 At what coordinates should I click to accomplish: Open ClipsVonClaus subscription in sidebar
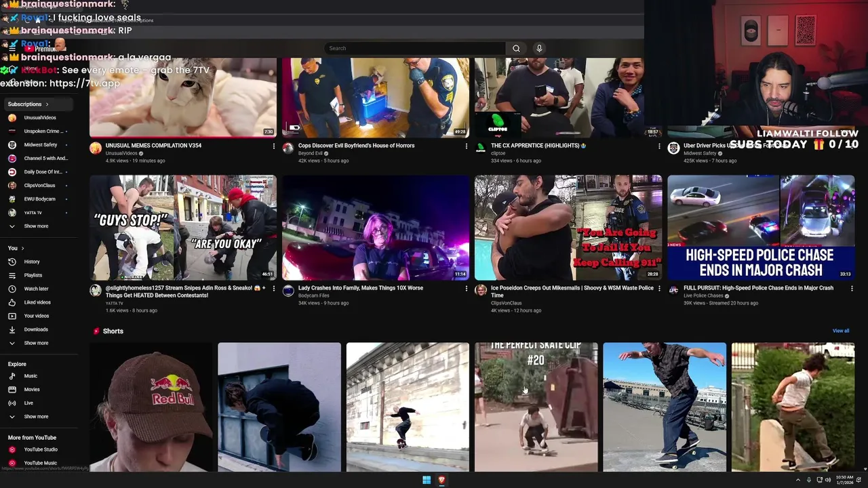(39, 186)
